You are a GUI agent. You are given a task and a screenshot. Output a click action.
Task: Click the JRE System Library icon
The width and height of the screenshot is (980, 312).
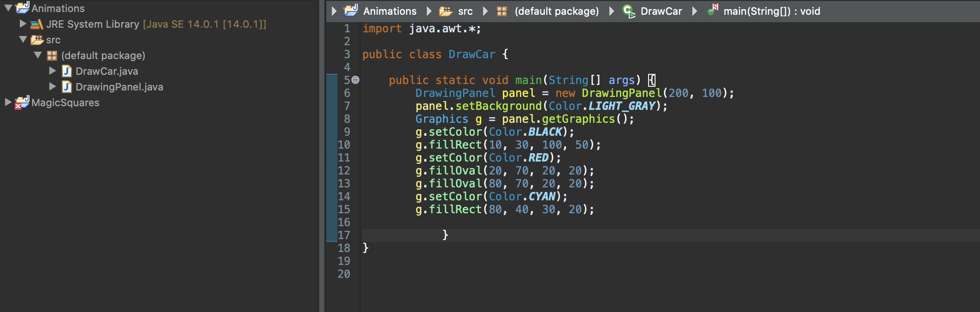point(37,24)
